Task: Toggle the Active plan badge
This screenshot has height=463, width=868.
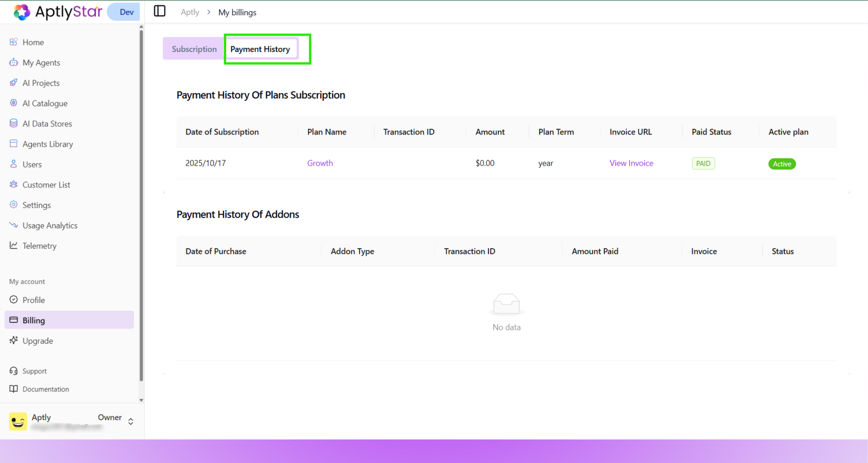Action: 782,164
